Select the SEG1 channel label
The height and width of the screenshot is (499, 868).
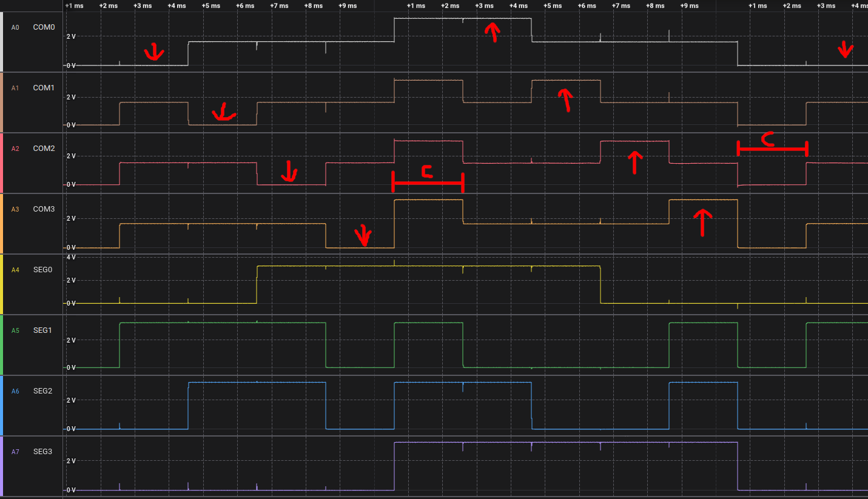(x=43, y=330)
